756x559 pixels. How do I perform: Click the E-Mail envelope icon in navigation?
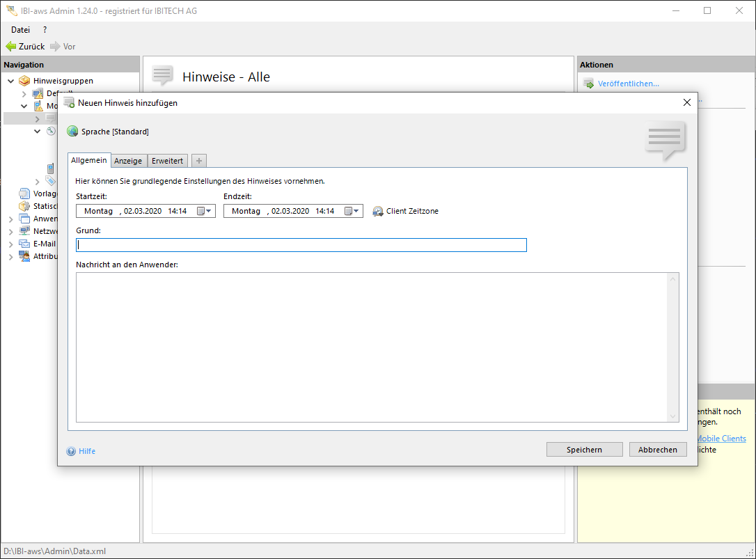pyautogui.click(x=25, y=244)
